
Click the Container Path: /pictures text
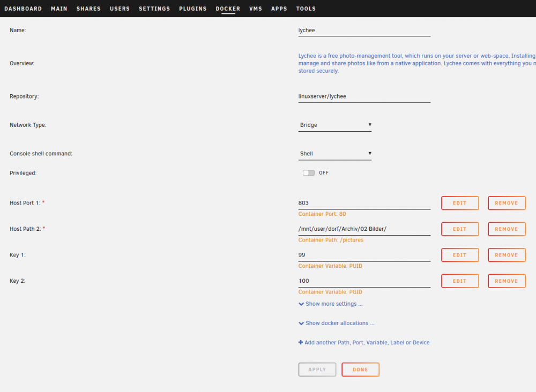331,240
